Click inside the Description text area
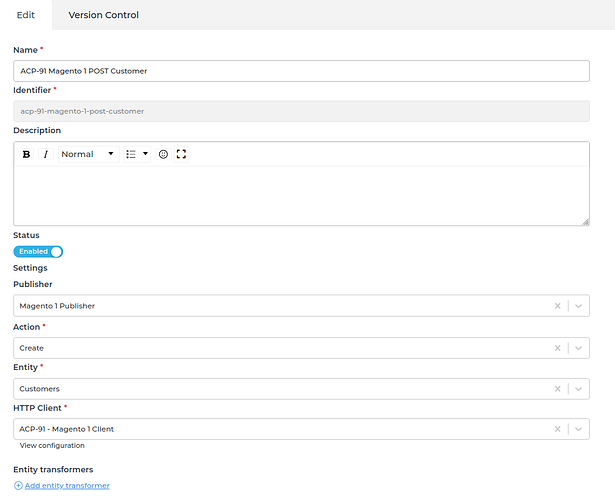The height and width of the screenshot is (500, 615). 301,196
